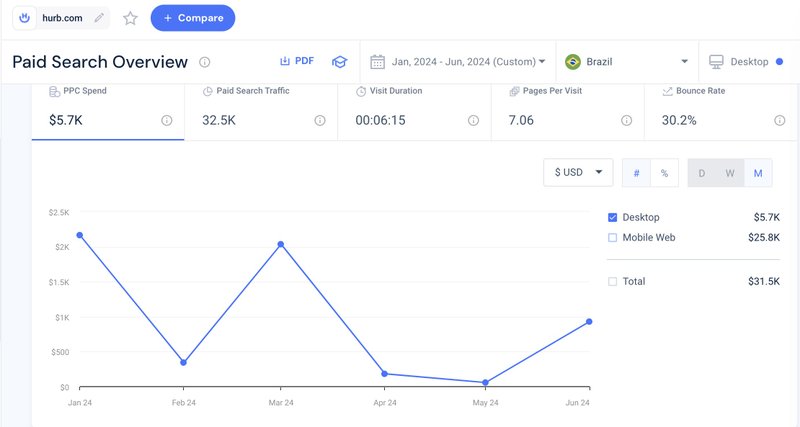Switch to the Paid Search Traffic tab
Image resolution: width=800 pixels, height=427 pixels.
tap(261, 112)
